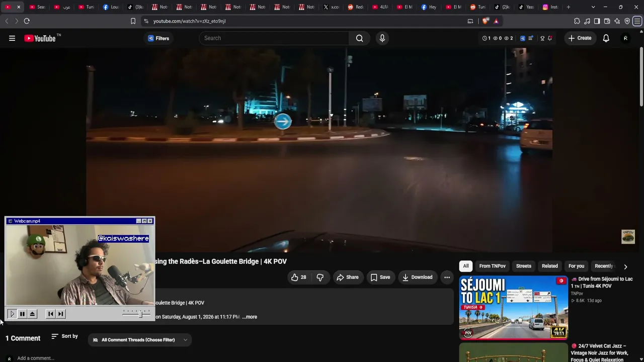Go back in browser history
The width and height of the screenshot is (644, 362).
[7, 21]
